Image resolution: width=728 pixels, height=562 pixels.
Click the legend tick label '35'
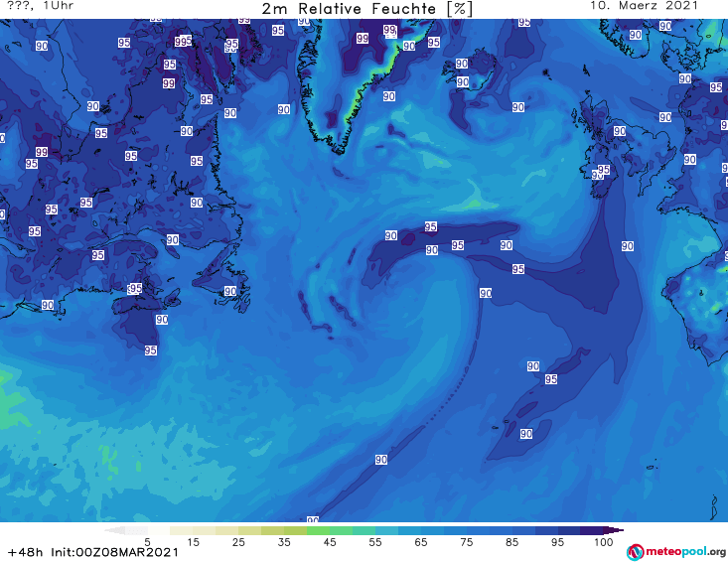[x=284, y=542]
